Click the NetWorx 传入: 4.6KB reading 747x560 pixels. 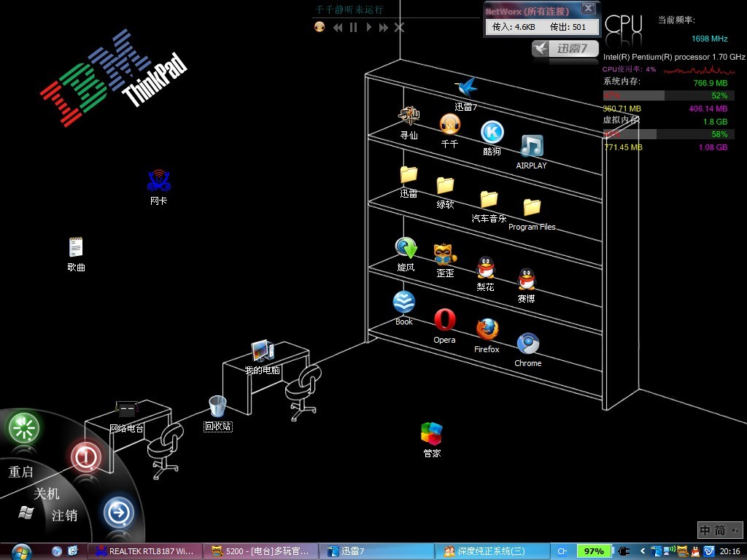click(x=514, y=27)
